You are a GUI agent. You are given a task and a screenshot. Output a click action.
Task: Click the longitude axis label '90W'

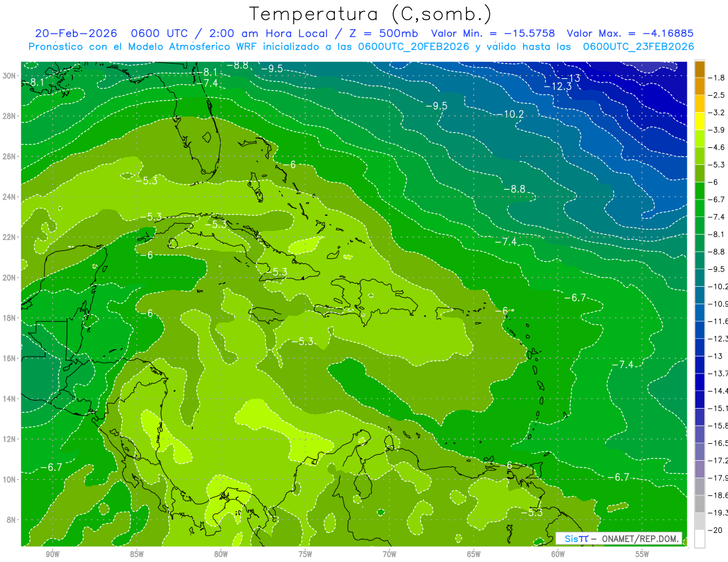click(x=52, y=555)
